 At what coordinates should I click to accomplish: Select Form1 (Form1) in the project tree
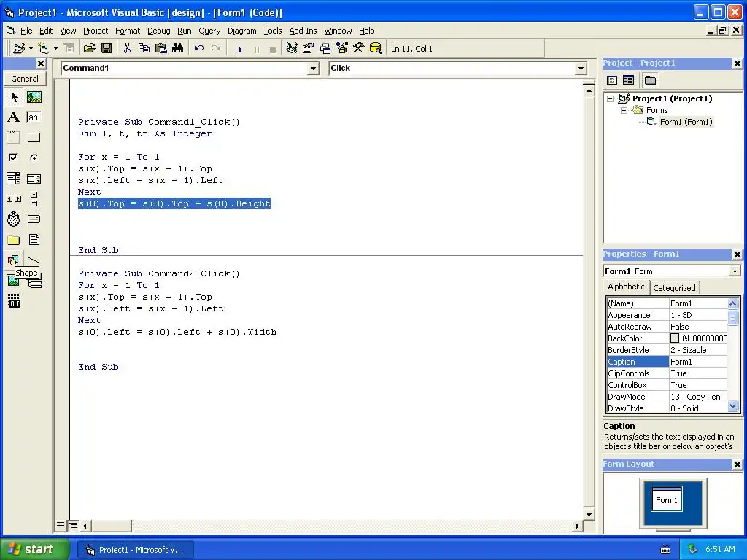[686, 122]
